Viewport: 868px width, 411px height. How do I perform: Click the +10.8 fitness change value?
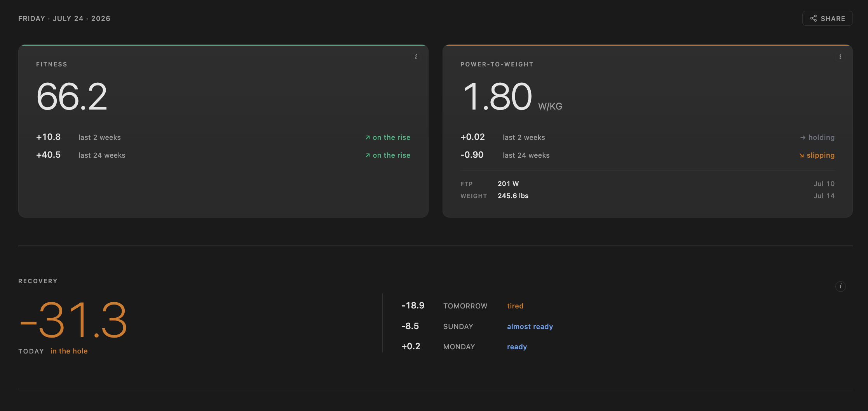click(49, 137)
